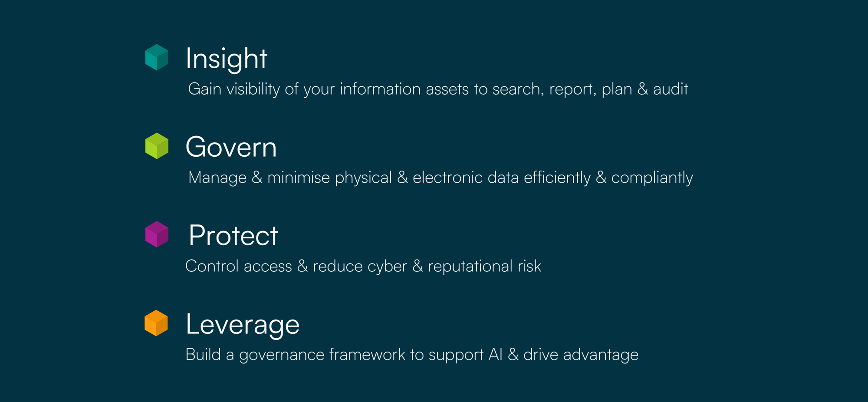Click 'support AI' text under Leverage
The height and width of the screenshot is (402, 868).
(x=465, y=355)
